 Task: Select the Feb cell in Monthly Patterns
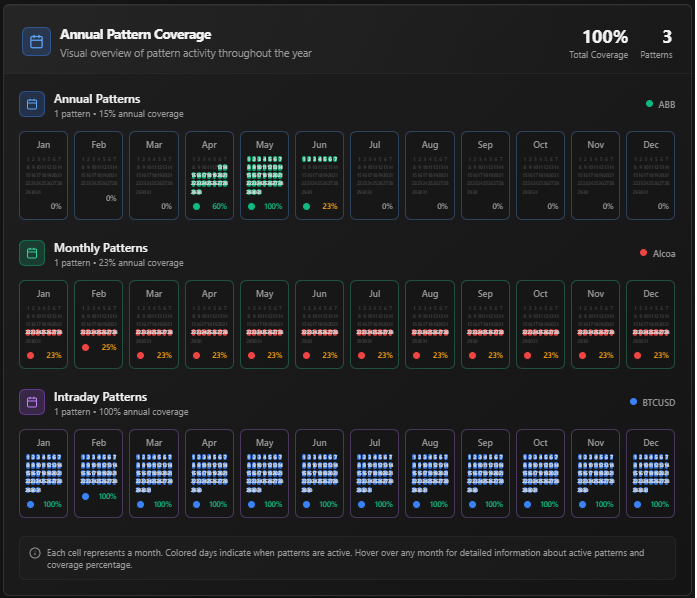[99, 324]
